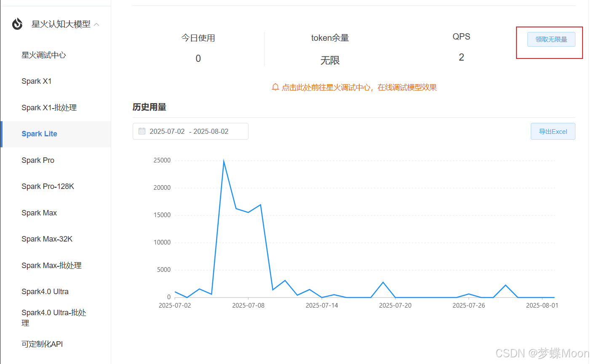This screenshot has height=364, width=591.
Task: Click the 历史用量 heading
Action: pos(150,107)
